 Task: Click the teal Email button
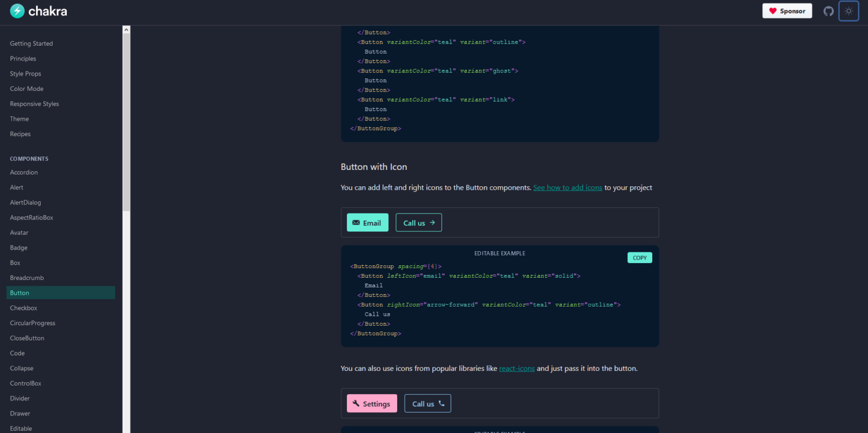[x=367, y=222]
